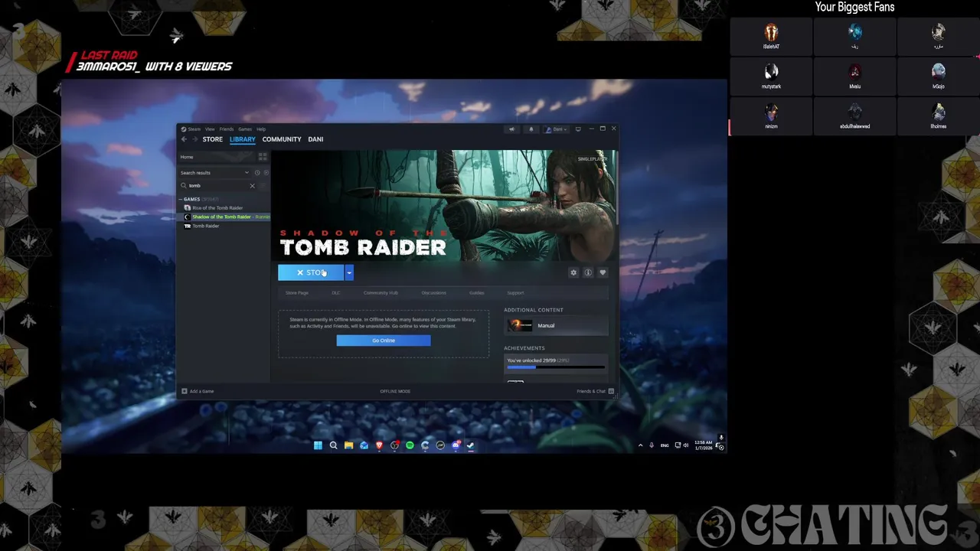The image size is (980, 551).
Task: Click the ninizm fan avatar
Action: (771, 112)
